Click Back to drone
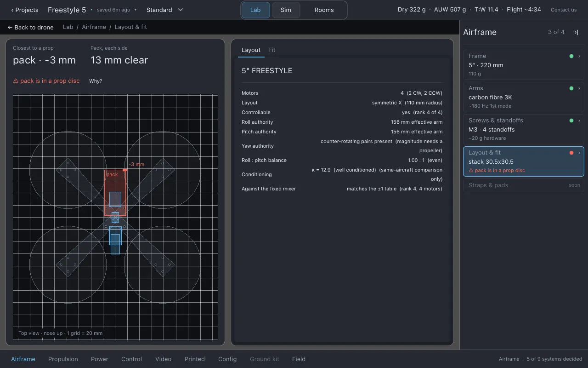This screenshot has width=588, height=368. click(31, 27)
